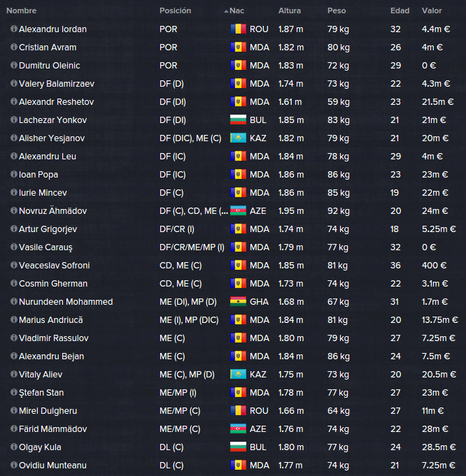Screen dimensions: 466x476
Task: Select player Ioan Popa
Action: coord(38,175)
